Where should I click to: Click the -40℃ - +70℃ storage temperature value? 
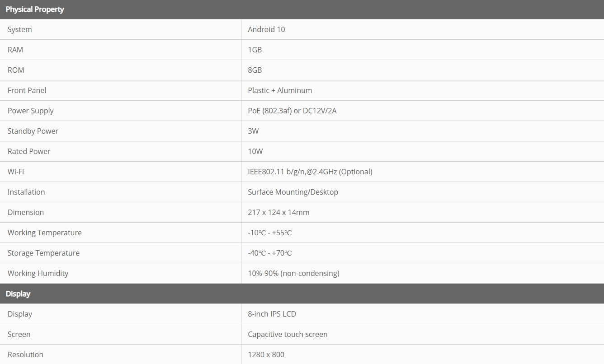point(269,253)
